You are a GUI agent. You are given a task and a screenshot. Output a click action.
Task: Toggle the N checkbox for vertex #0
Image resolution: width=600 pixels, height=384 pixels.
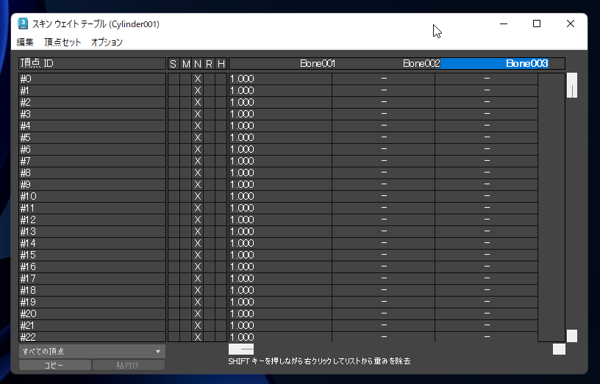197,79
